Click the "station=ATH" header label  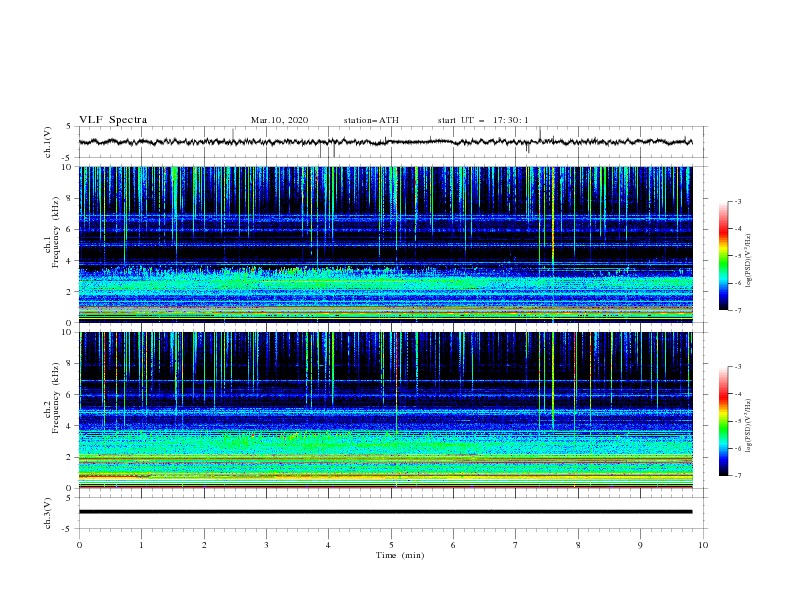371,120
